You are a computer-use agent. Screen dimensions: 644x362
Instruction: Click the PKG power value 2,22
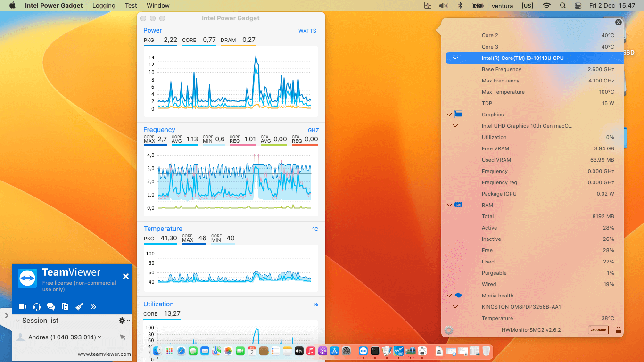click(170, 40)
